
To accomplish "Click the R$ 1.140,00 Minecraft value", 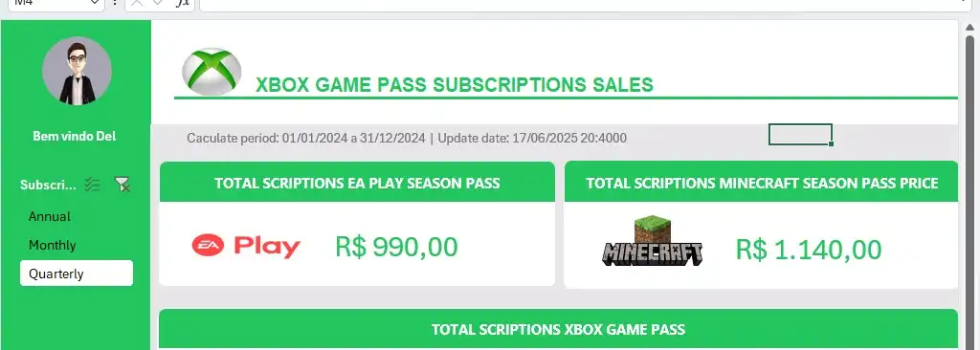I will (x=808, y=250).
